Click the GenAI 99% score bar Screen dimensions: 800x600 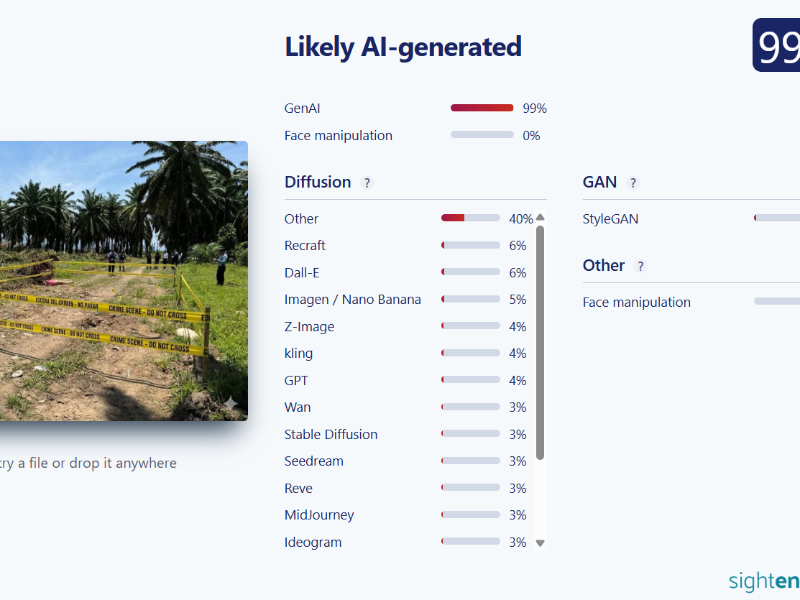482,108
